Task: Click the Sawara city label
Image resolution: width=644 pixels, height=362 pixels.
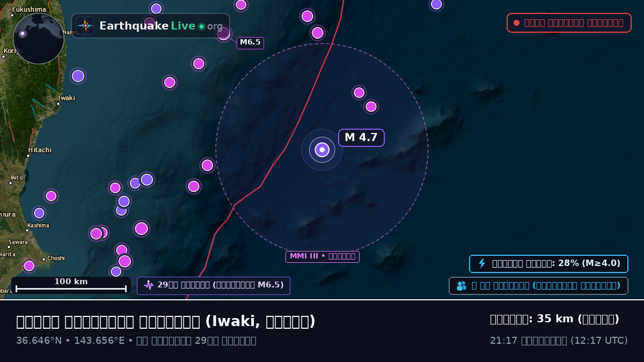Action: click(x=18, y=242)
